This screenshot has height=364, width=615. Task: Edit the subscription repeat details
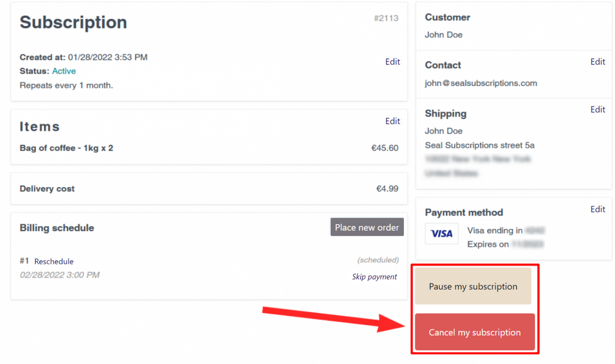click(393, 61)
